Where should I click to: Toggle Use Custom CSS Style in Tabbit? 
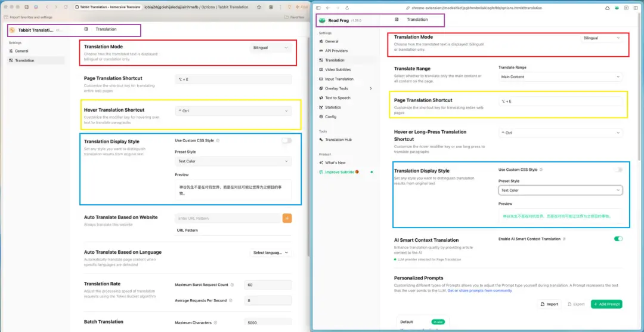click(286, 140)
